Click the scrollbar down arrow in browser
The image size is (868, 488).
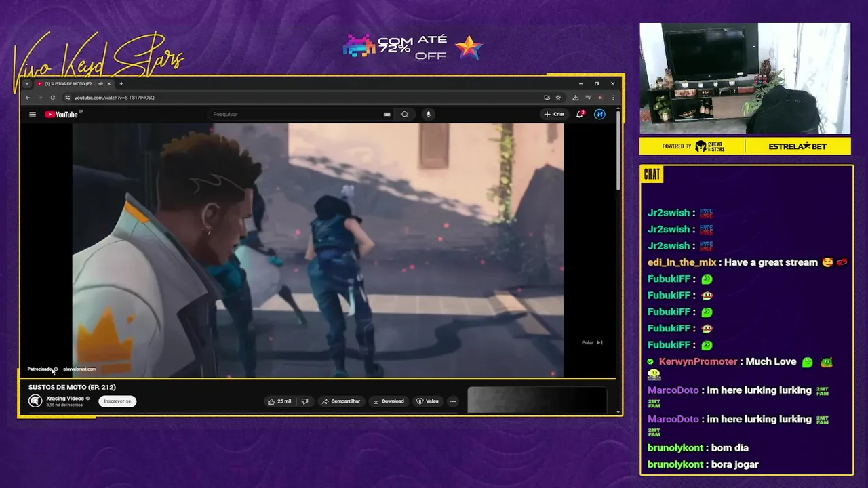tap(618, 411)
